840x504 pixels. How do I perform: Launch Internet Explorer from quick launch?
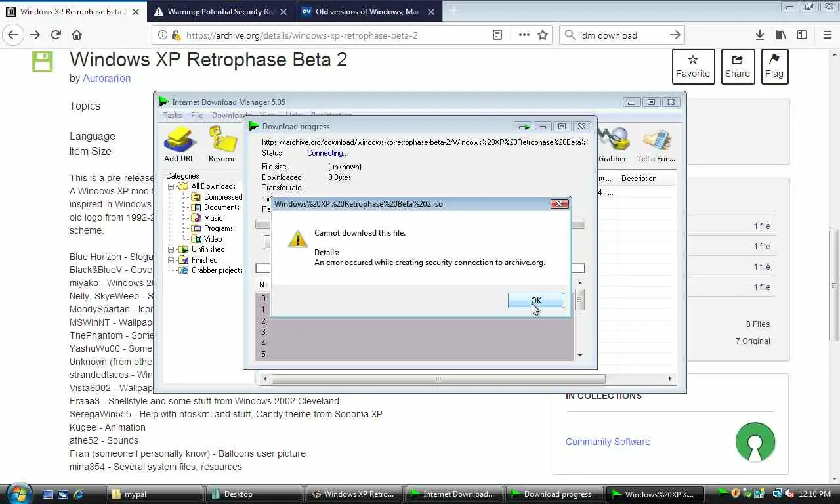tap(78, 493)
